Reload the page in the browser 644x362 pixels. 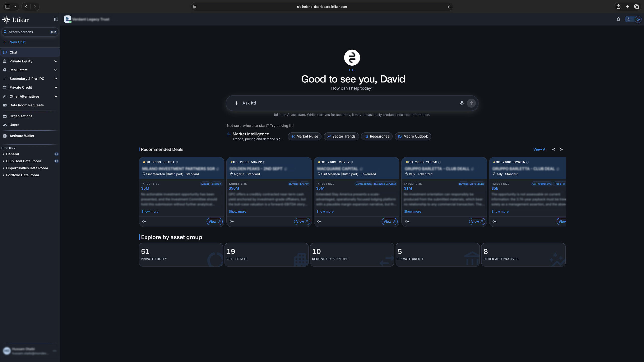[x=449, y=7]
